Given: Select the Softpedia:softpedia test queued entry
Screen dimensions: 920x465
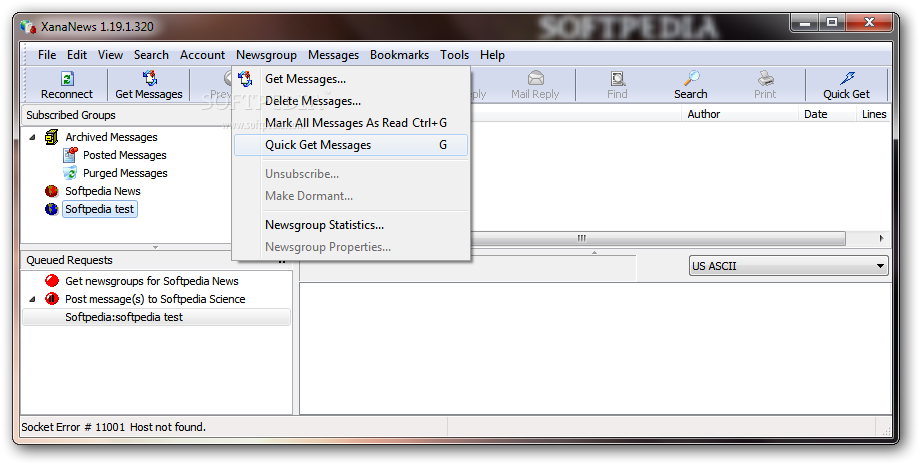Looking at the screenshot, I should click(156, 317).
